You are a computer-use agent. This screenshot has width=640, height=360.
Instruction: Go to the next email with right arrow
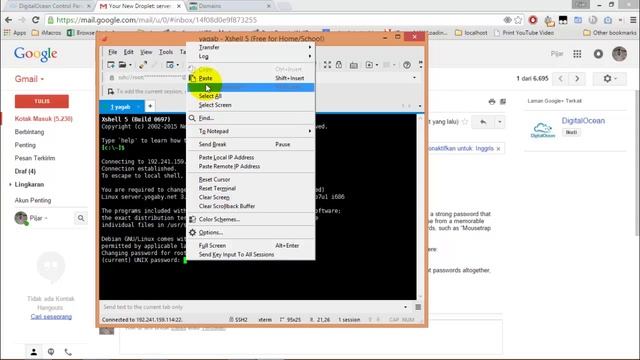point(577,78)
